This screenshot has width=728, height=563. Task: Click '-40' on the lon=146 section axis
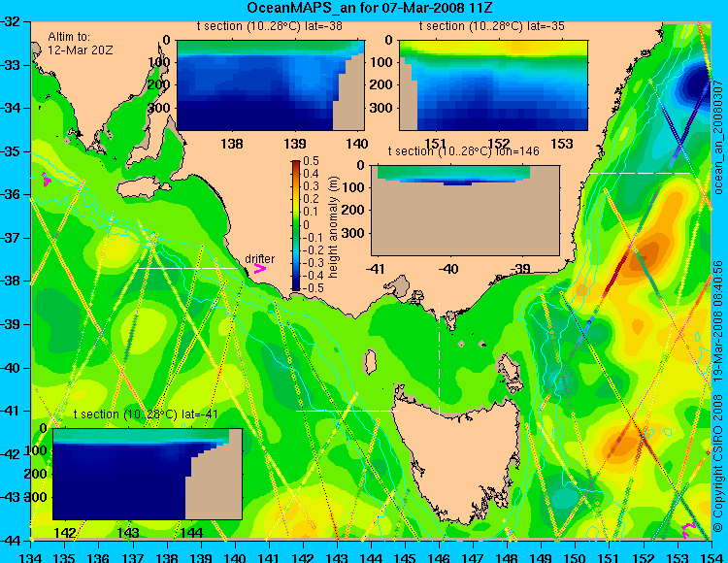[448, 269]
